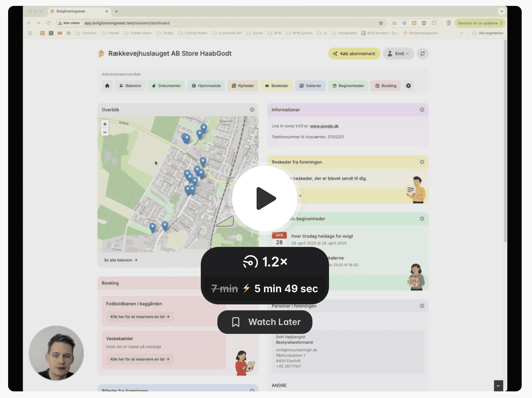This screenshot has width=532, height=398.
Task: Open the Informationer panel settings gear
Action: [422, 110]
